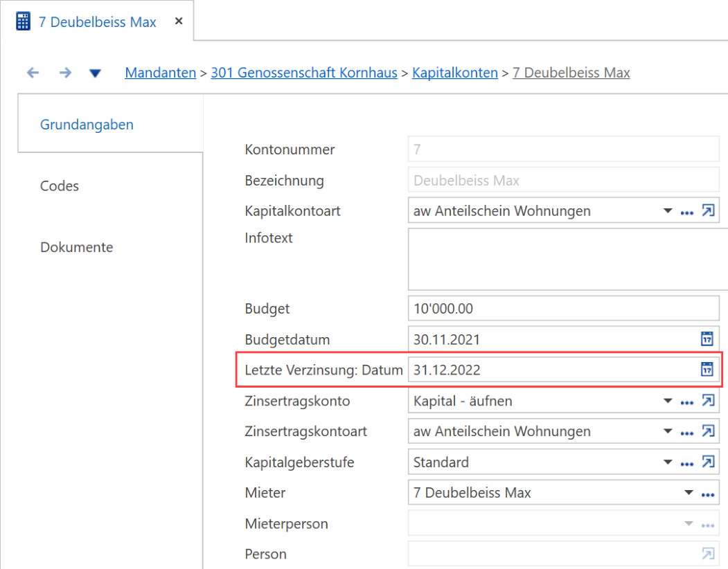Open Kapitalgeberstufe selection dialog (three dots)
This screenshot has height=569, width=728.
point(687,464)
